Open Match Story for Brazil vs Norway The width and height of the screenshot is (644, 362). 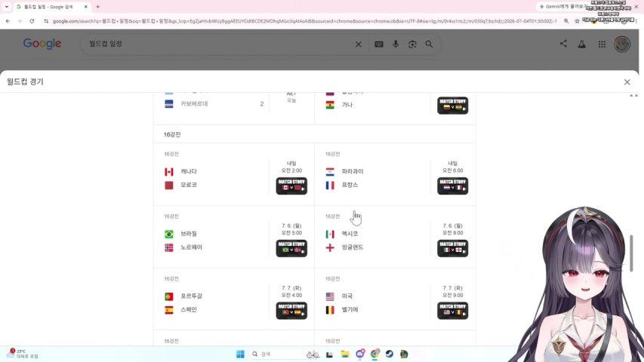[x=291, y=248]
